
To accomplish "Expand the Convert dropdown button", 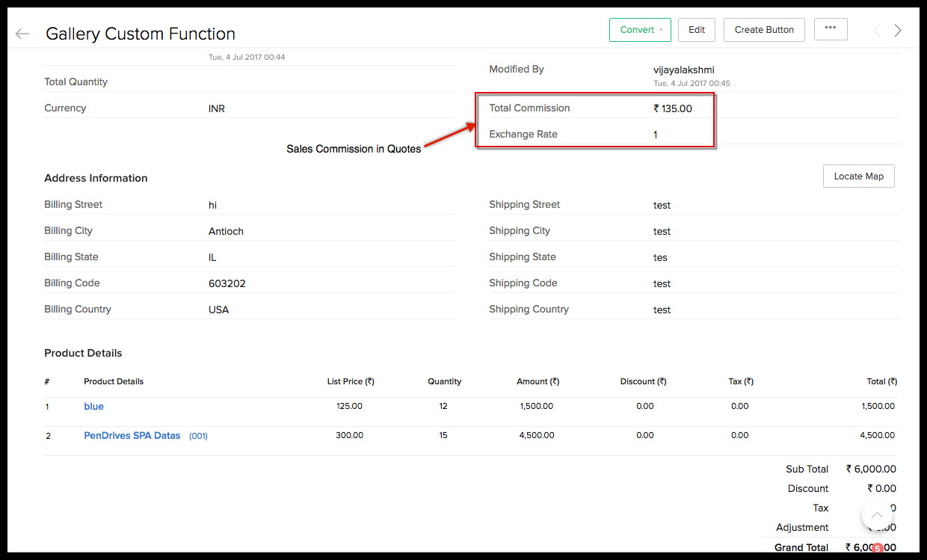I will click(x=640, y=30).
